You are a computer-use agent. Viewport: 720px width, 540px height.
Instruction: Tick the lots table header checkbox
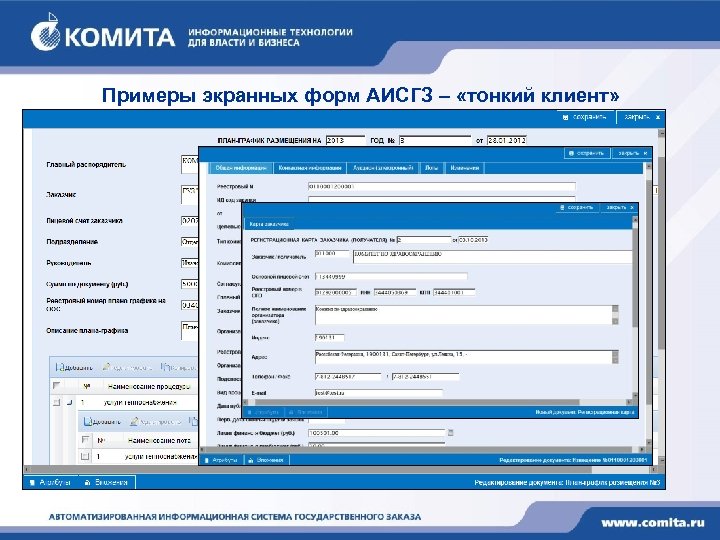[85, 440]
